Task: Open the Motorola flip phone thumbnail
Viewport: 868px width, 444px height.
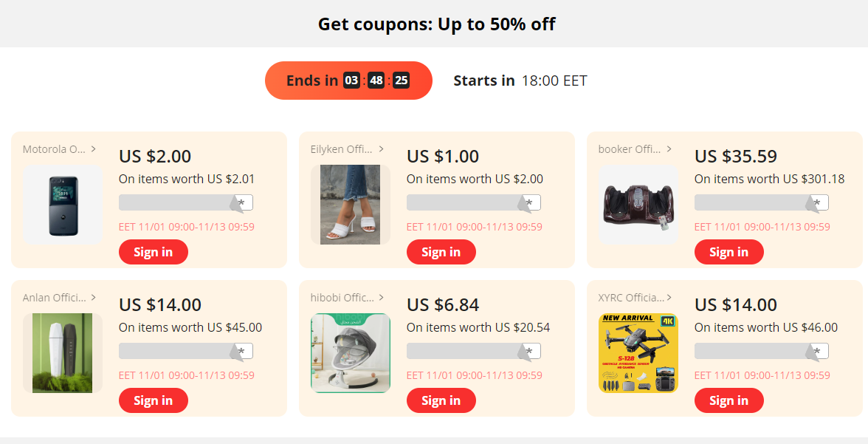Action: click(x=63, y=205)
